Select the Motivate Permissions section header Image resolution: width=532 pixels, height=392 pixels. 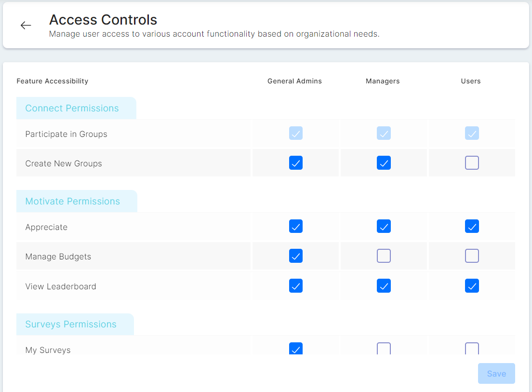click(x=72, y=202)
